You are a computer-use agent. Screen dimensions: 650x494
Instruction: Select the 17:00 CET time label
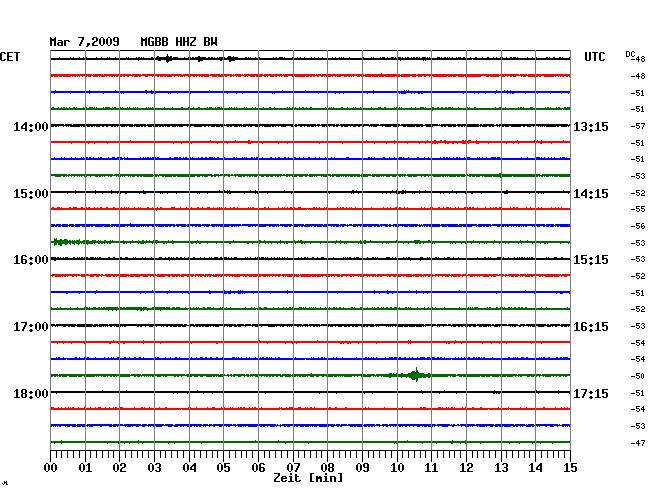(31, 327)
